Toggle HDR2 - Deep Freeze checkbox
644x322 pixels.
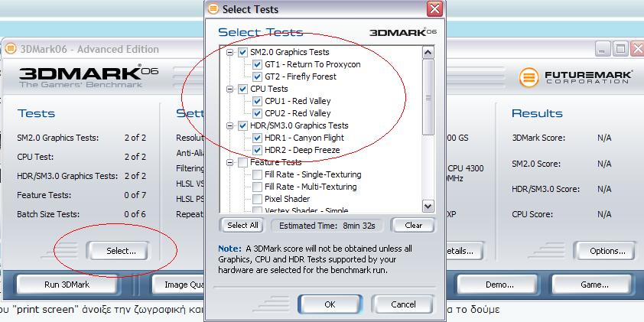click(x=257, y=150)
